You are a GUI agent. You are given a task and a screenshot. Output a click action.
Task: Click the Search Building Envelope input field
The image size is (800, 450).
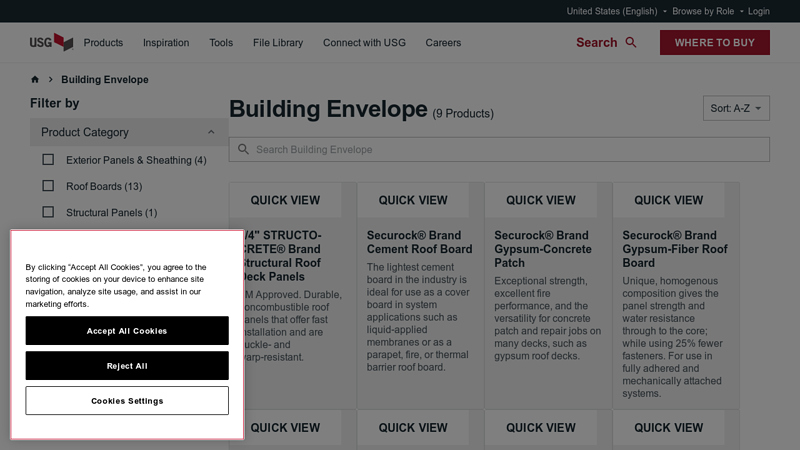click(499, 149)
